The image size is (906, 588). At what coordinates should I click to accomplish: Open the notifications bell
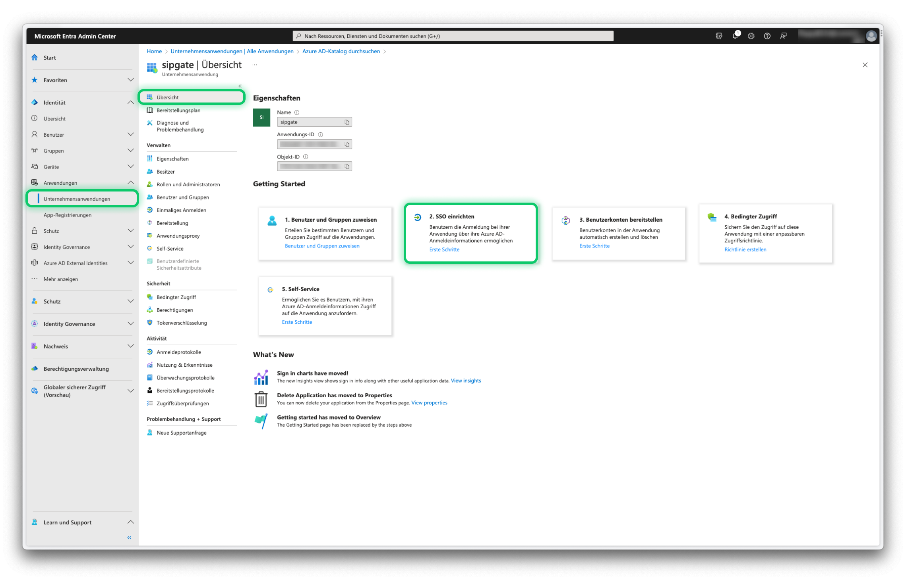point(735,36)
